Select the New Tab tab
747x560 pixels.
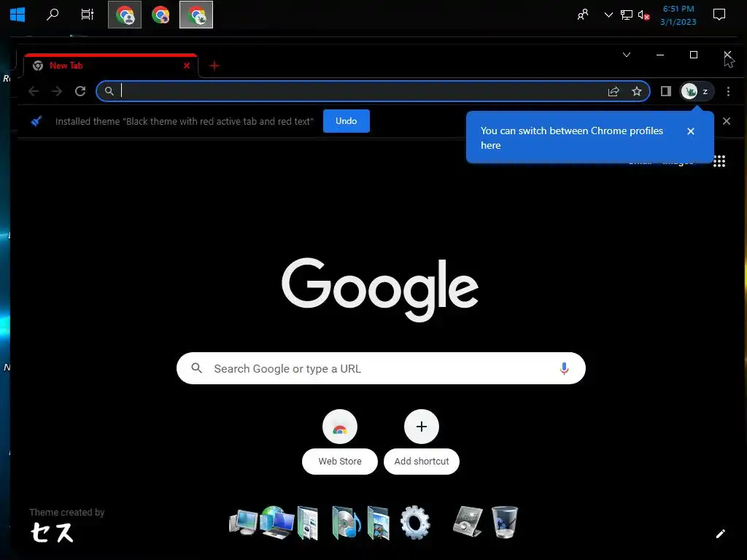pyautogui.click(x=111, y=66)
